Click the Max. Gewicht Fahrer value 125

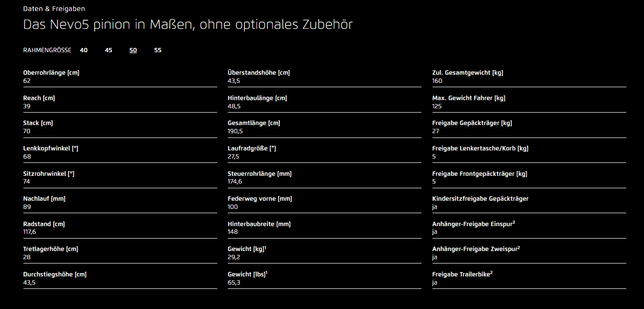coord(437,106)
